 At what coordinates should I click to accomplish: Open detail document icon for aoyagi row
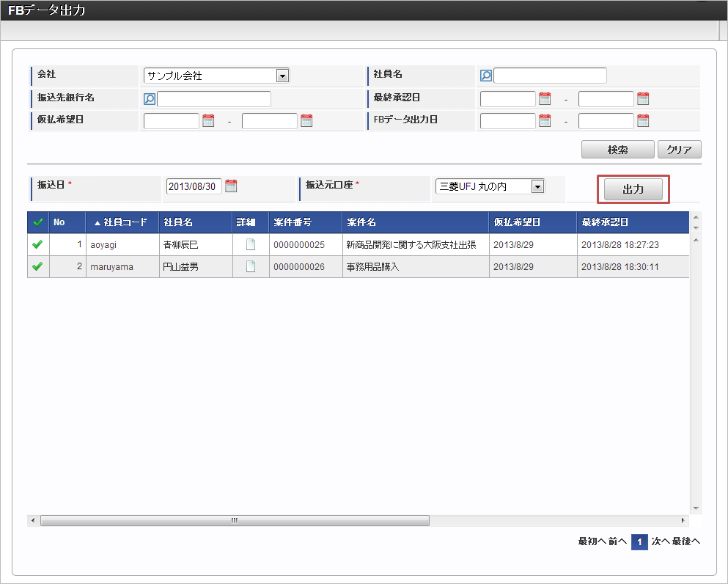(x=251, y=245)
